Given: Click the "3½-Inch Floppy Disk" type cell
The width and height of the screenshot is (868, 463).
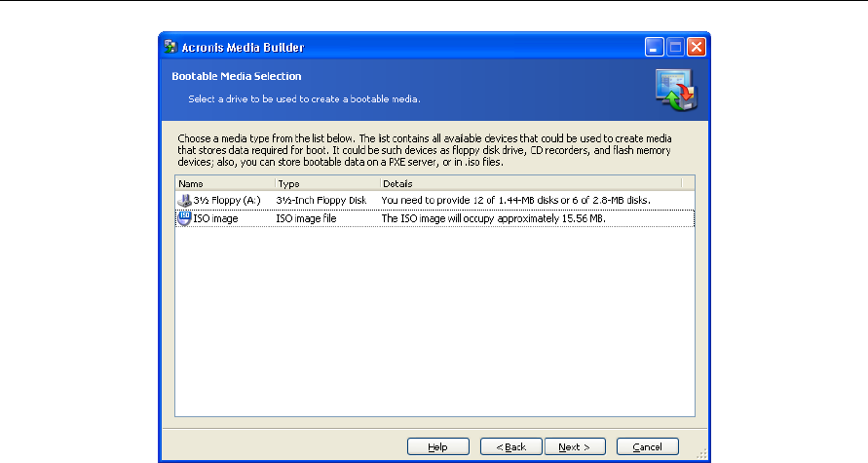Looking at the screenshot, I should tap(321, 200).
